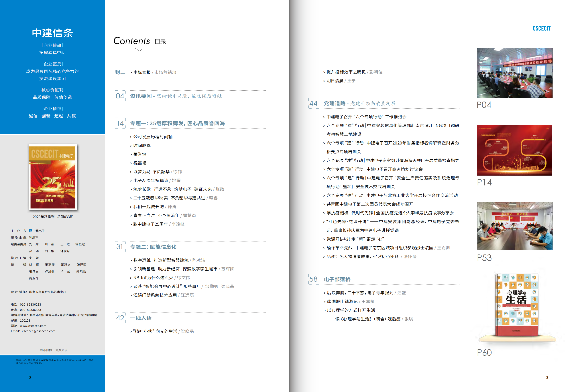Click the 以梦为马 不负韶华 entry

156,171
